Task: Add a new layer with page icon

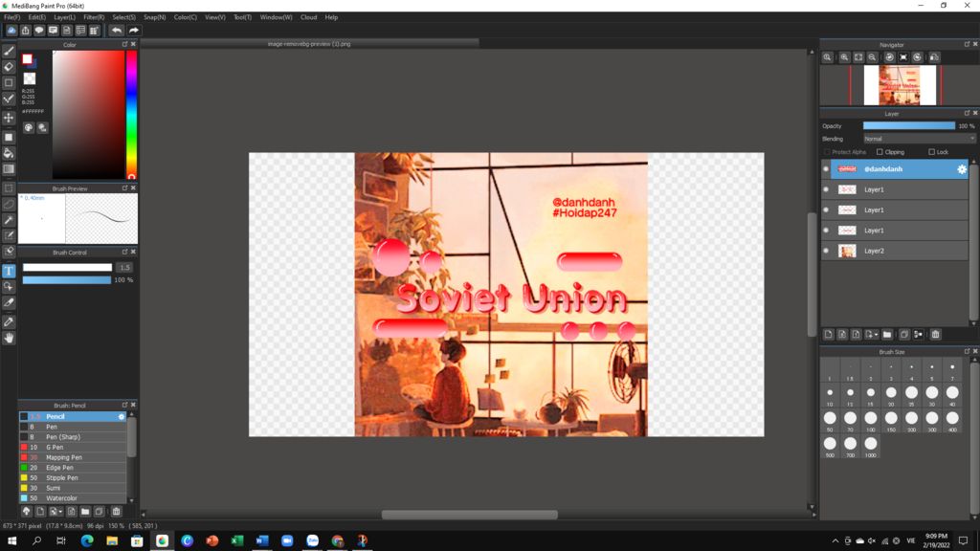Action: 828,334
